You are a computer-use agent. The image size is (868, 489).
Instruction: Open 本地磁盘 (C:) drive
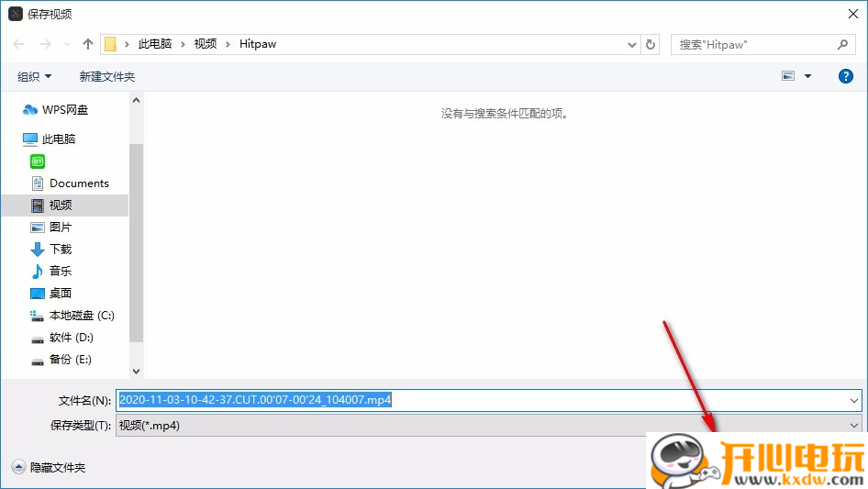tap(82, 315)
